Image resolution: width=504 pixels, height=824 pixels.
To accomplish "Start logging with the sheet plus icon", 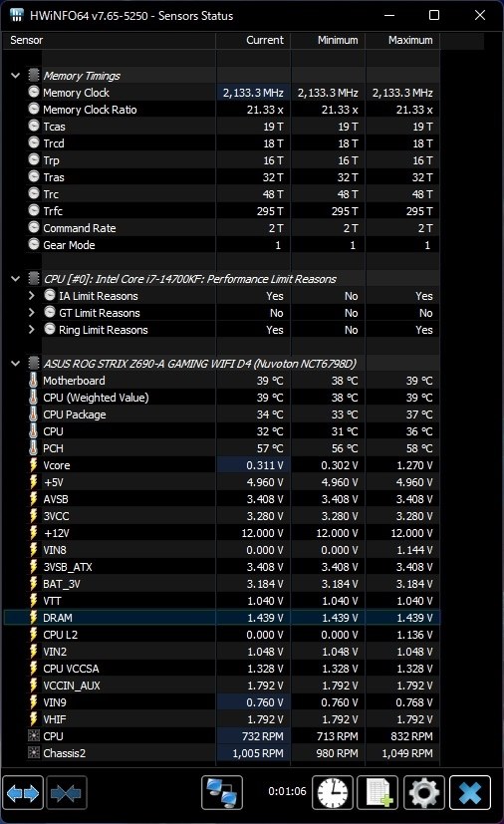I will click(x=378, y=792).
